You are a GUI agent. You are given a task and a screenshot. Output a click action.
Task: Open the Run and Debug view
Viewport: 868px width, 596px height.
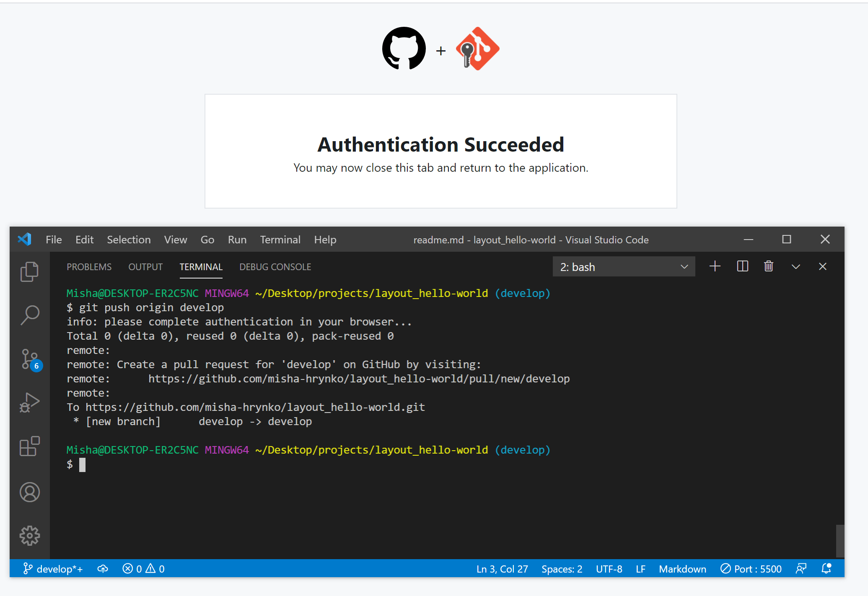coord(29,402)
